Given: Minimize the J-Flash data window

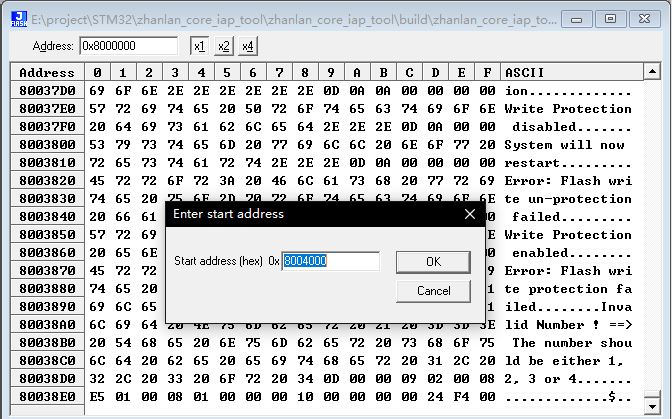Looking at the screenshot, I should tap(576, 19).
